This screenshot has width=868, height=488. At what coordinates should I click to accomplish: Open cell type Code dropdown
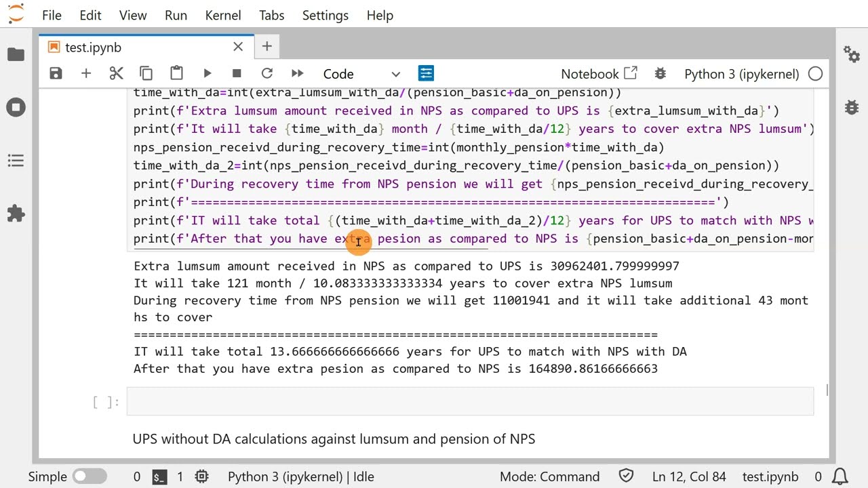tap(361, 74)
